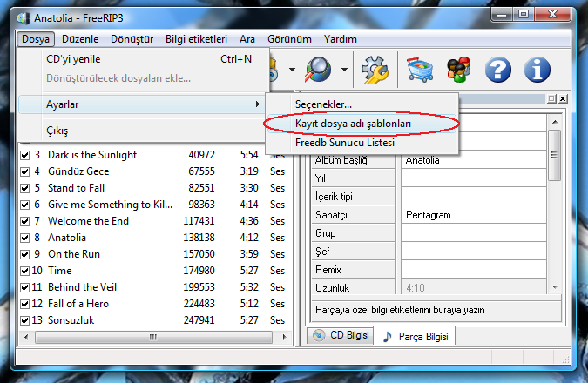The image size is (588, 383).
Task: Toggle checkbox for Fall of a Hero
Action: click(24, 304)
